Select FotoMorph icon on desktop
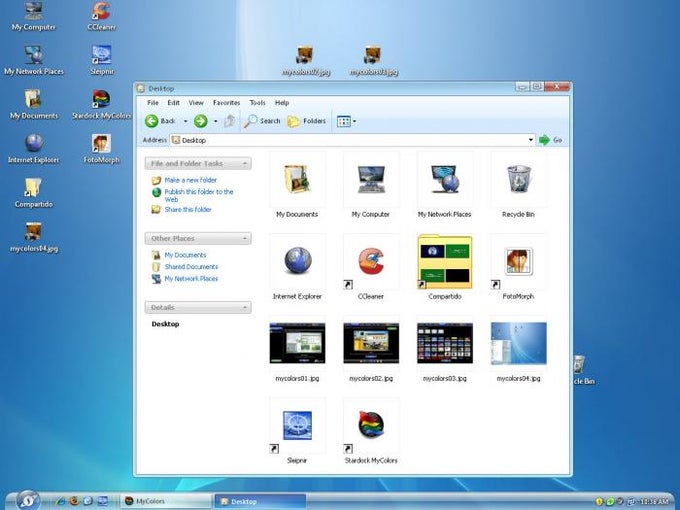 (x=101, y=149)
